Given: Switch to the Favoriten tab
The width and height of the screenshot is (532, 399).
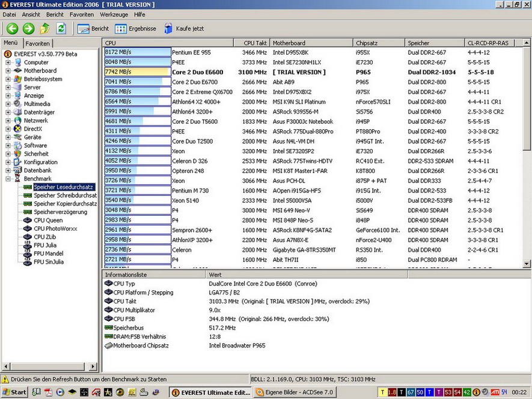Looking at the screenshot, I should [x=38, y=43].
